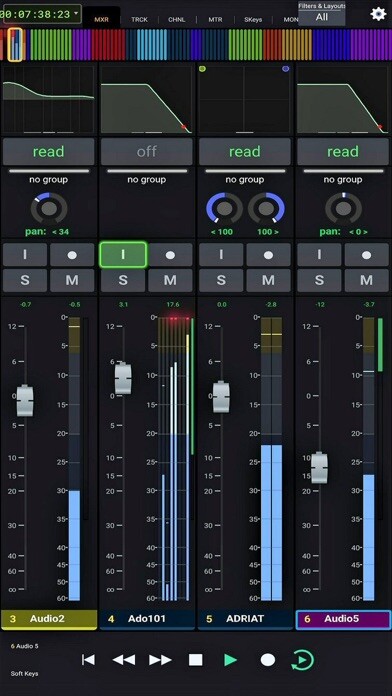This screenshot has height=696, width=392.
Task: Open the Audio5 EQ curve thumbnail
Action: 343,99
